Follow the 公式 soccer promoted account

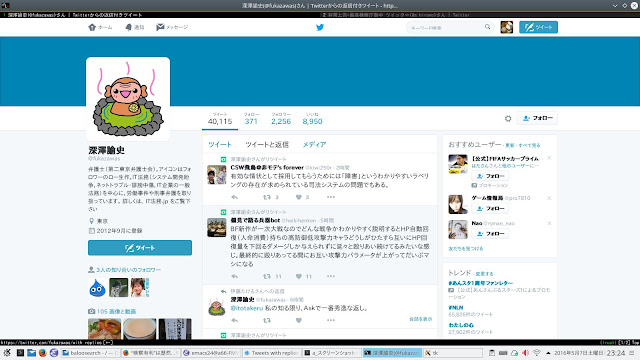point(490,176)
